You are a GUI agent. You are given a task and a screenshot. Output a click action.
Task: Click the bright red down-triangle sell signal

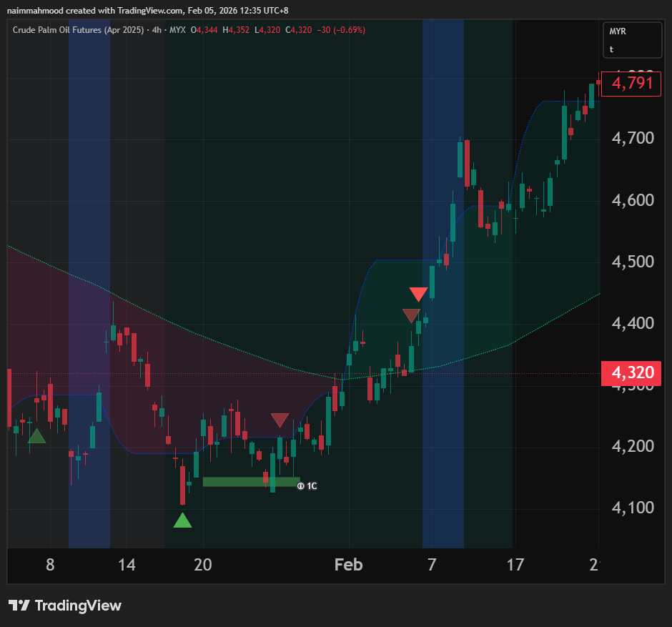(x=419, y=294)
